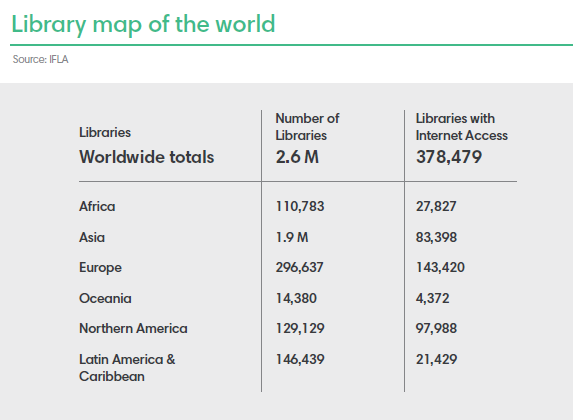The height and width of the screenshot is (420, 573).
Task: Select the 378,479 internet access total
Action: [x=449, y=157]
